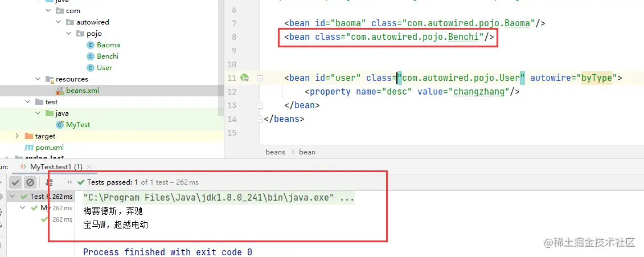
Task: Click the java.exe command line in console
Action: (x=219, y=197)
